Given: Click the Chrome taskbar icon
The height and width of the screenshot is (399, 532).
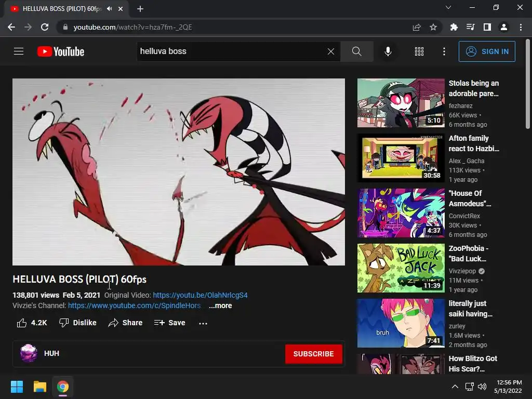Looking at the screenshot, I should click(62, 387).
